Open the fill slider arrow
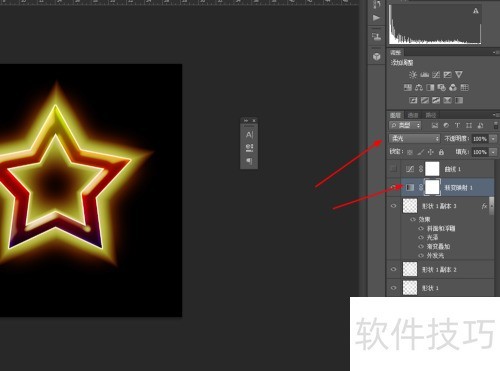The width and height of the screenshot is (500, 371). tap(493, 152)
